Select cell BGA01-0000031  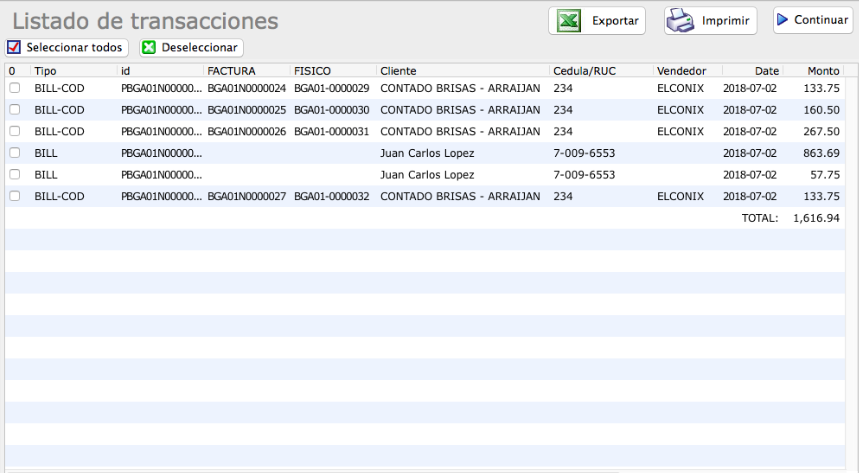point(331,132)
